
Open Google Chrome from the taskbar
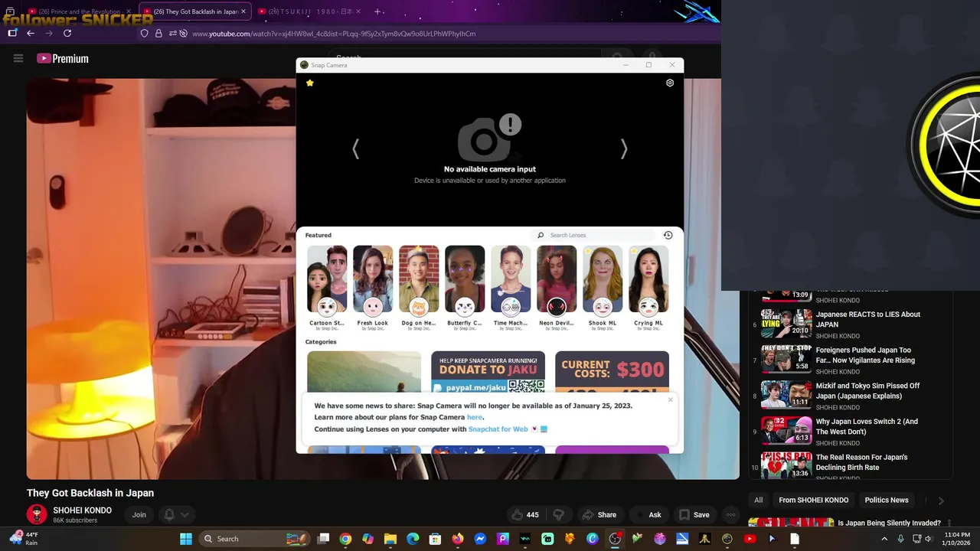[345, 539]
